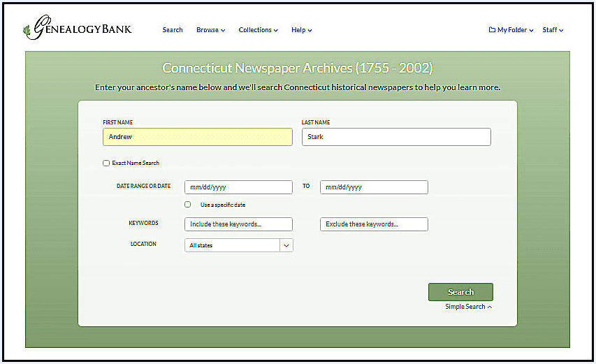Expand the Help menu
Viewport: 596px width, 364px height.
[x=301, y=29]
